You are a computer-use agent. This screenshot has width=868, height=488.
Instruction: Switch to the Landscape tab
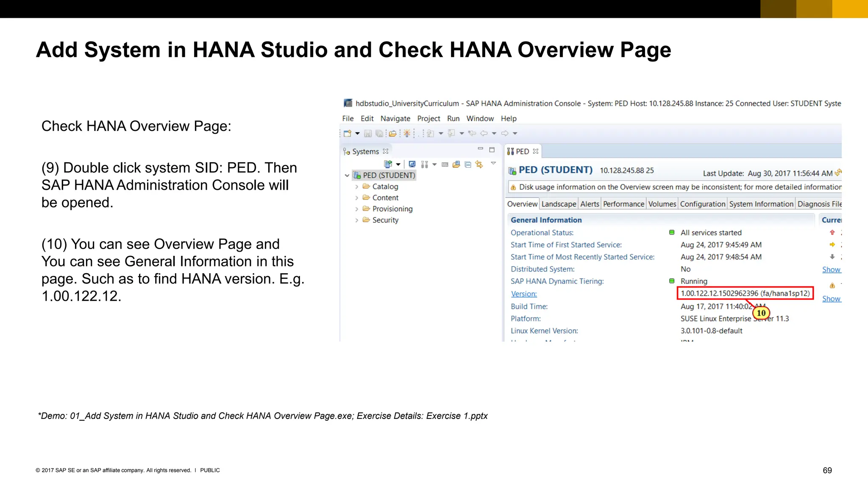pos(559,204)
